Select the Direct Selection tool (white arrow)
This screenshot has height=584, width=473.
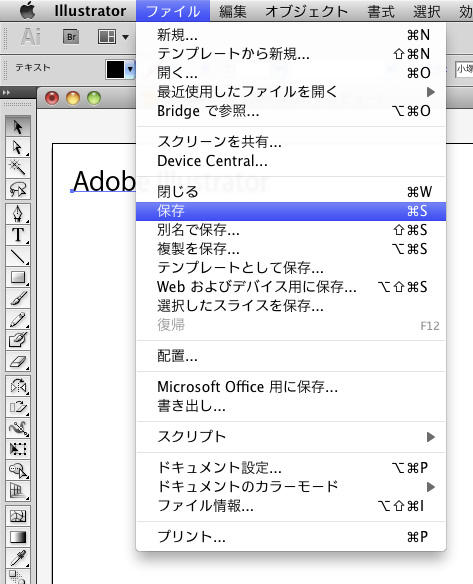point(18,147)
